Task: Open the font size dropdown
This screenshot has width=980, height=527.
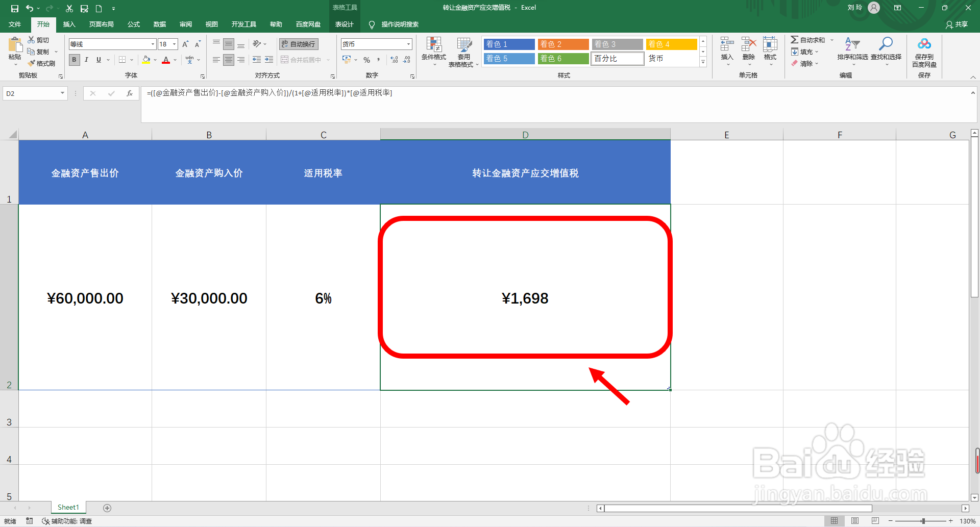Action: tap(174, 44)
